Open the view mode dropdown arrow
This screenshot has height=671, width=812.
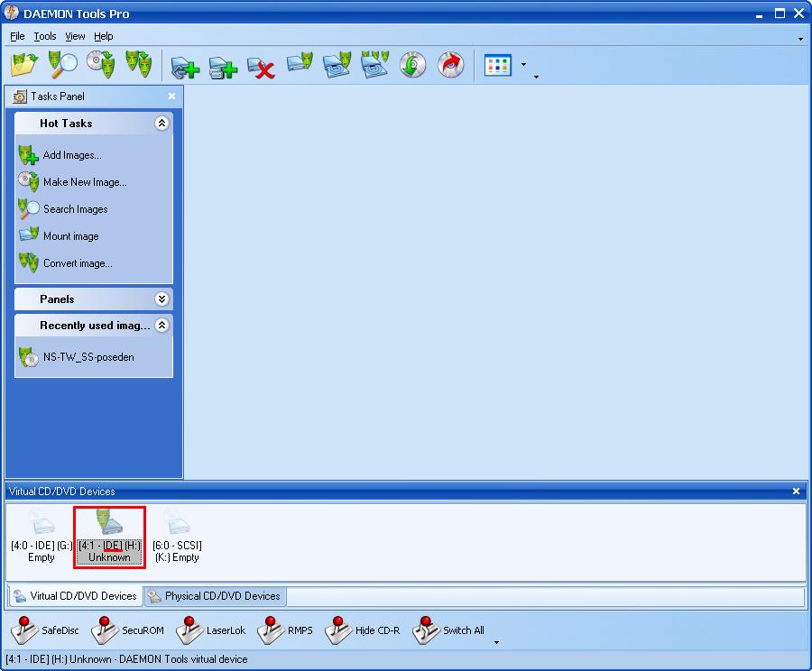point(523,65)
